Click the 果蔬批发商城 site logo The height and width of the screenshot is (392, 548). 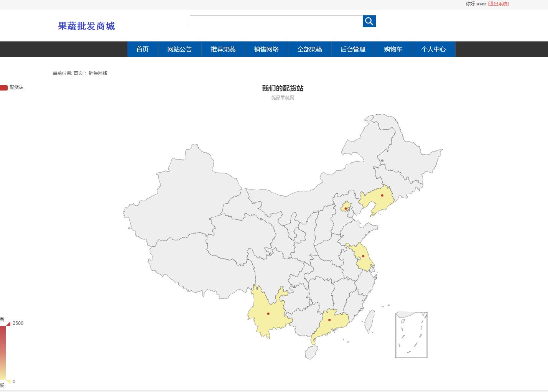tap(86, 26)
